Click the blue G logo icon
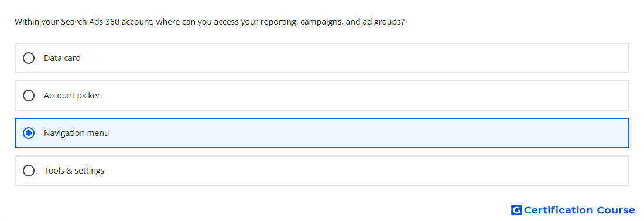The height and width of the screenshot is (221, 644). pyautogui.click(x=516, y=210)
